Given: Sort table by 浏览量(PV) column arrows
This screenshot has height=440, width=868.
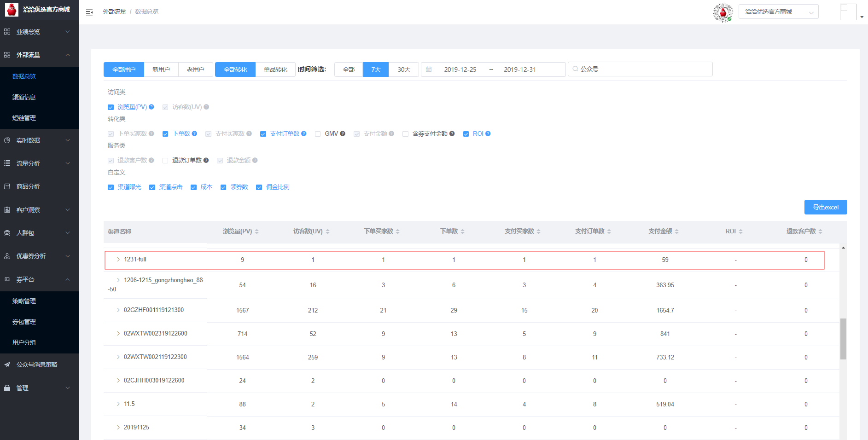Looking at the screenshot, I should 256,232.
